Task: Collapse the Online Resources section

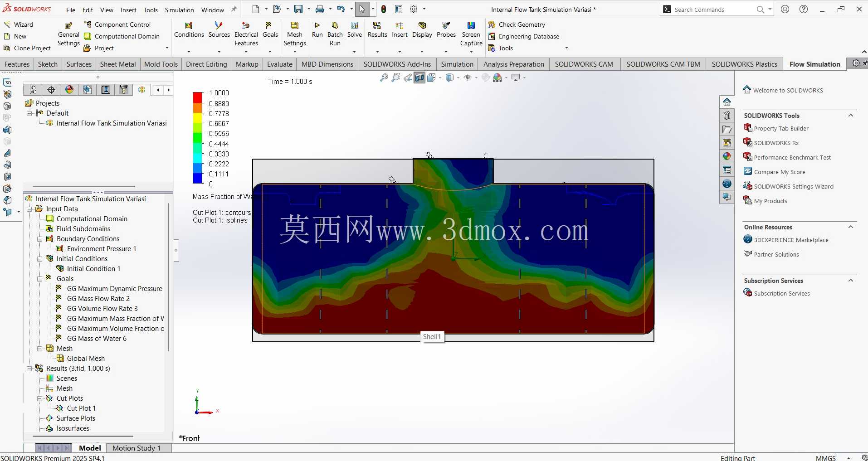Action: (851, 227)
